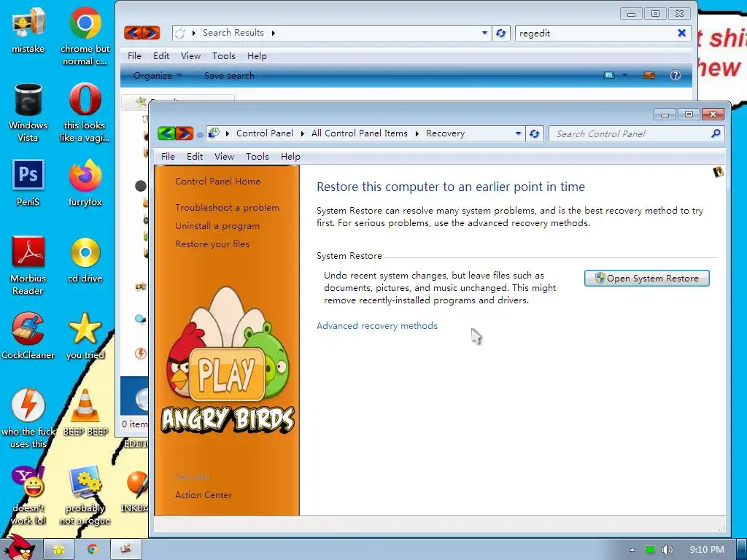Open Help menu in Recovery window

click(x=290, y=157)
